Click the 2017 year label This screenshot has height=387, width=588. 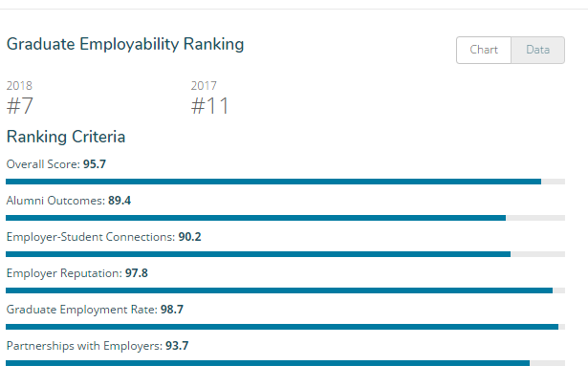[205, 85]
